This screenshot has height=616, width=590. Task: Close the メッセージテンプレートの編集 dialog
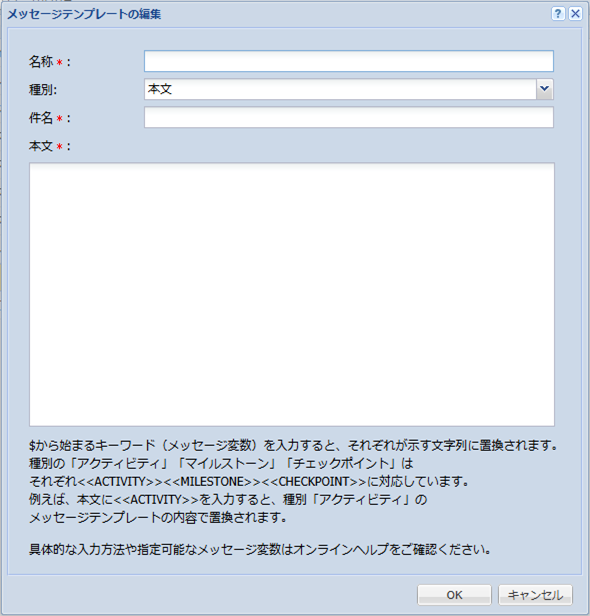(575, 14)
